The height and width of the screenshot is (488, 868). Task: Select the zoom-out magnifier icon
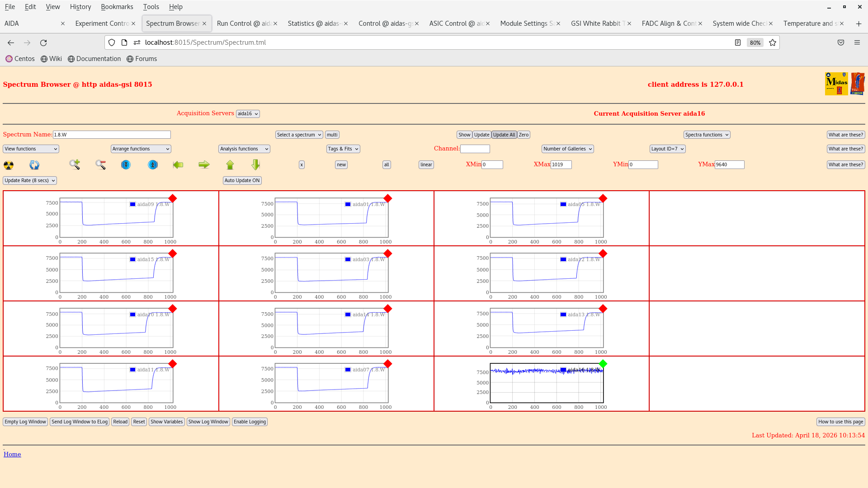tap(100, 165)
